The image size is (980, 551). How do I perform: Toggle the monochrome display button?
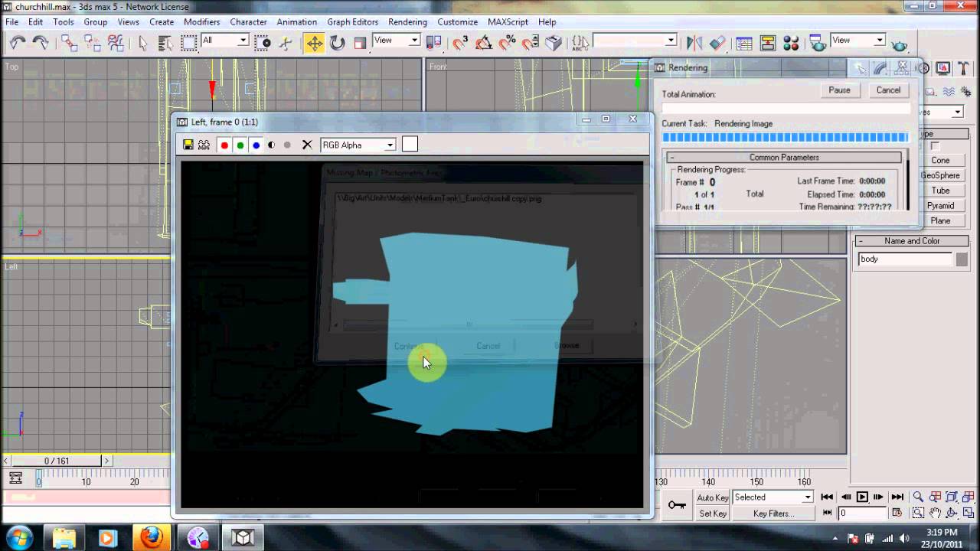coord(287,145)
